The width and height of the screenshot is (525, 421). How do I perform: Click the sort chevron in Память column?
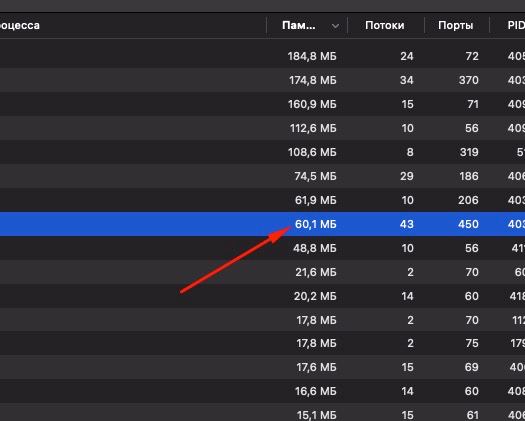point(335,26)
